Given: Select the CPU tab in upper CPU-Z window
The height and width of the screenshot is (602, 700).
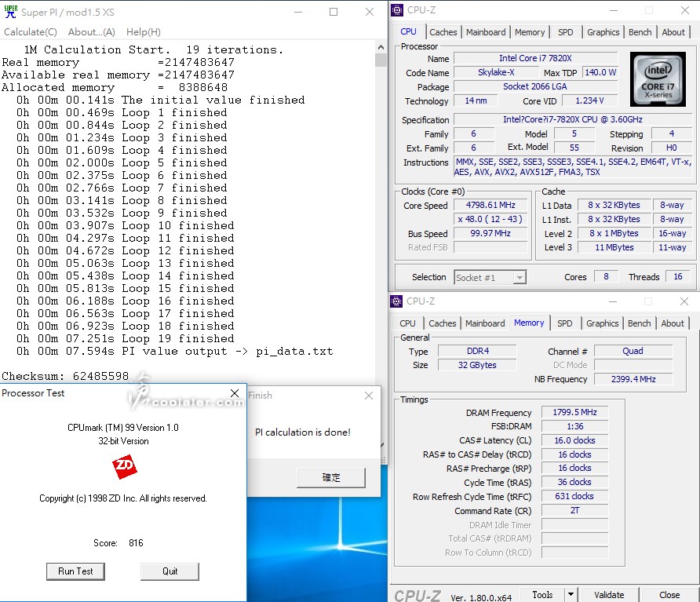Looking at the screenshot, I should coord(408,31).
